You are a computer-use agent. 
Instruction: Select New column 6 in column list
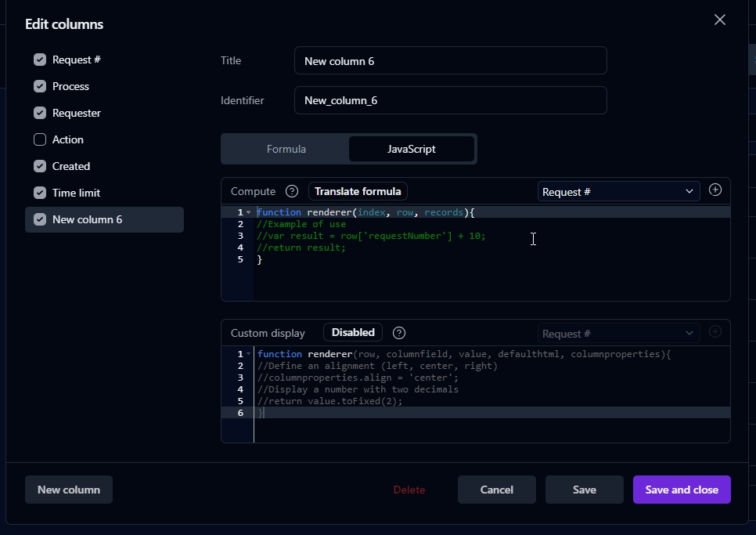click(x=105, y=219)
